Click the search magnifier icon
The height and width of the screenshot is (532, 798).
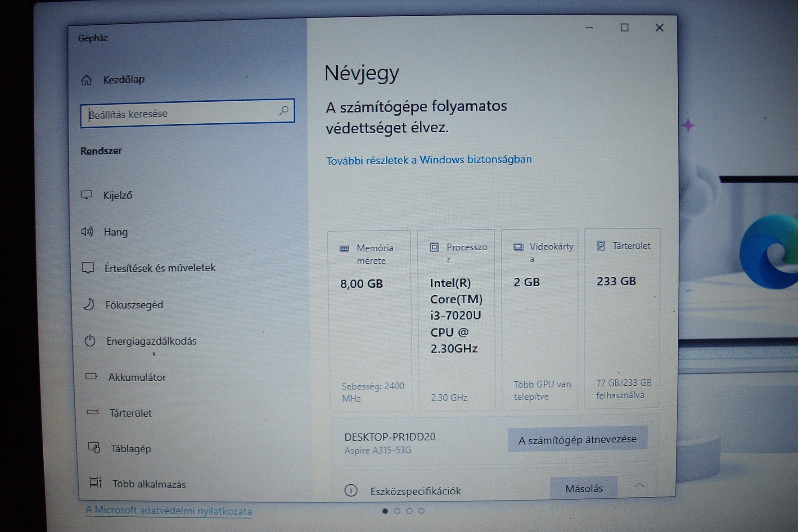pyautogui.click(x=284, y=110)
